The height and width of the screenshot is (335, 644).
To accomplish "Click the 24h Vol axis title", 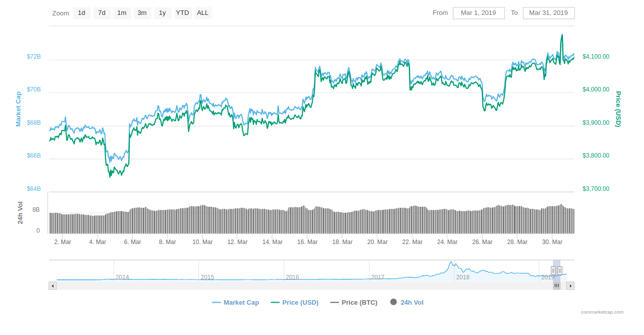I will coord(20,213).
